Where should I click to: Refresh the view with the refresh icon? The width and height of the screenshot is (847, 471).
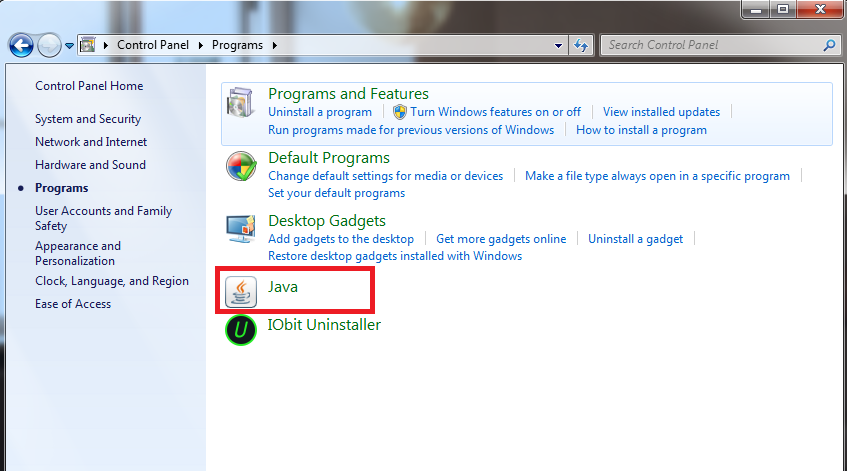(x=581, y=45)
